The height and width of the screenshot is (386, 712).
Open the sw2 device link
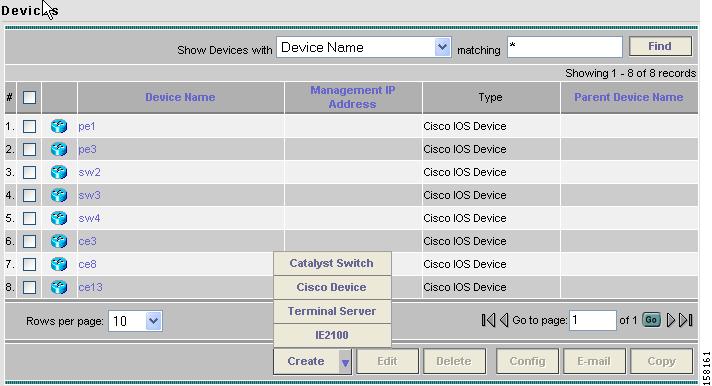click(x=89, y=172)
